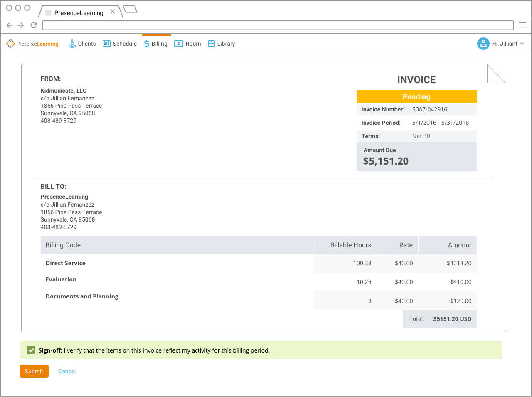Click the Amount column header
The width and height of the screenshot is (532, 397).
click(448, 245)
